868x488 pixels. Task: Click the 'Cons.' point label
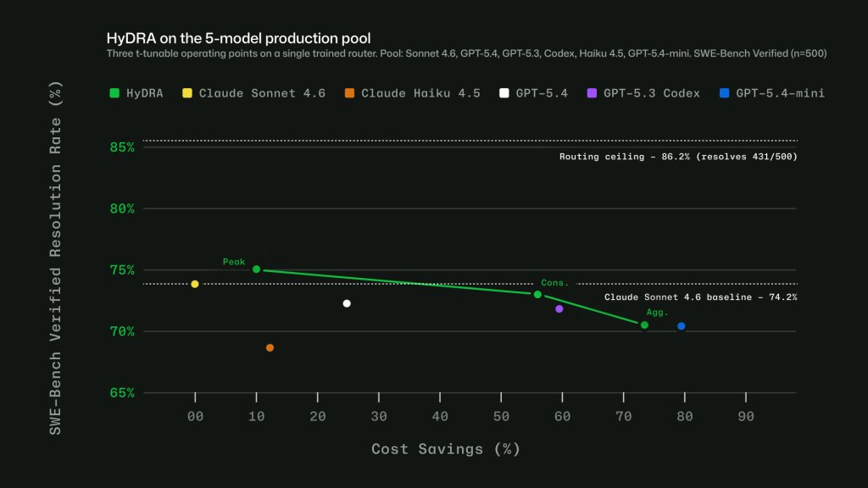coord(554,283)
